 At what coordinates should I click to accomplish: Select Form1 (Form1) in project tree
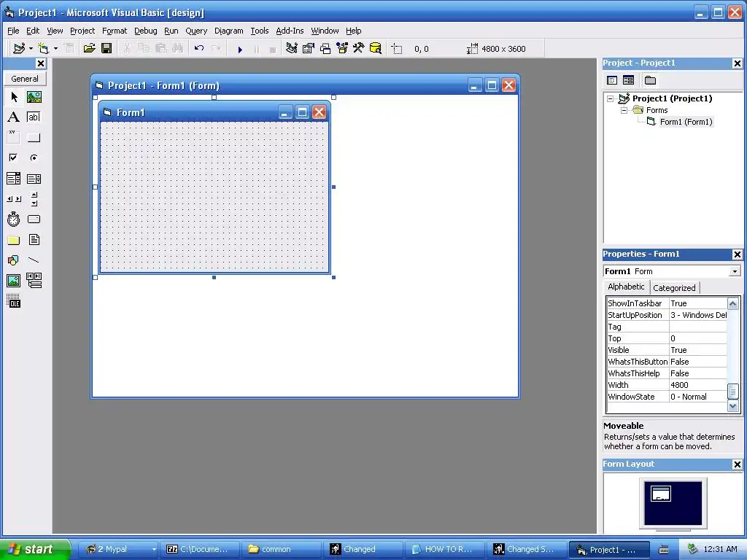click(686, 122)
